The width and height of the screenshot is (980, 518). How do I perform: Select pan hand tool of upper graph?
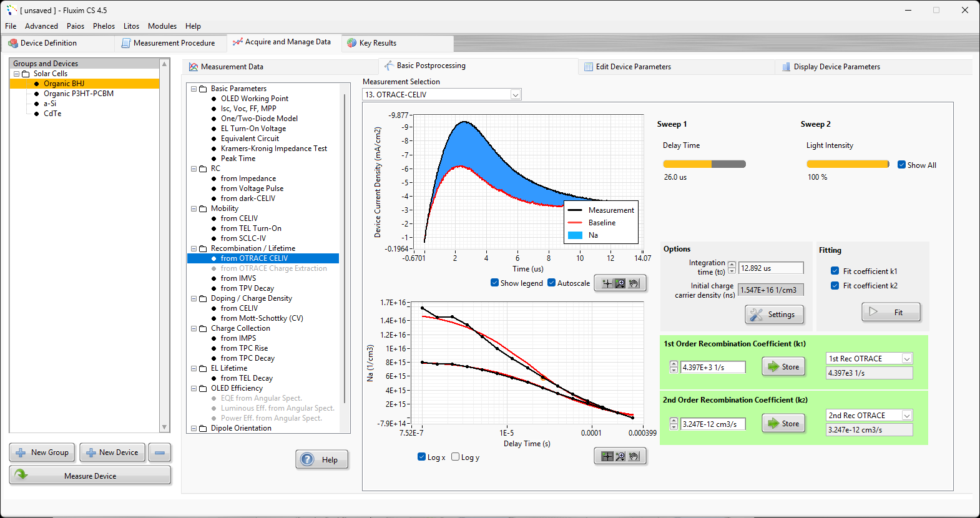[634, 283]
